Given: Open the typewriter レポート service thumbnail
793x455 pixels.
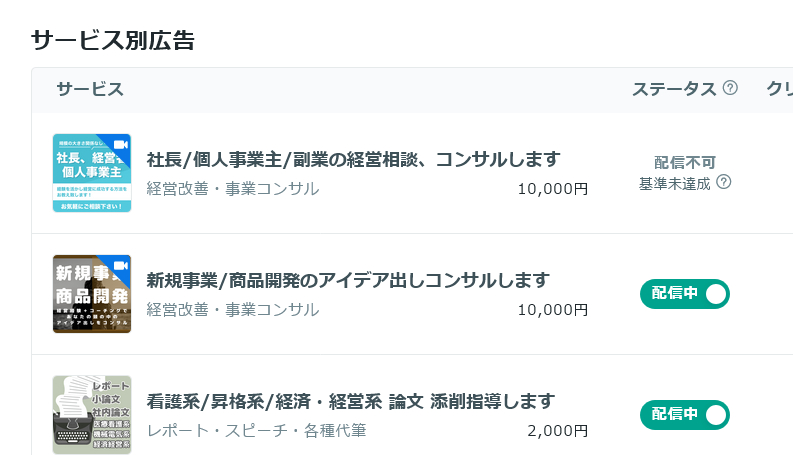Looking at the screenshot, I should 92,414.
